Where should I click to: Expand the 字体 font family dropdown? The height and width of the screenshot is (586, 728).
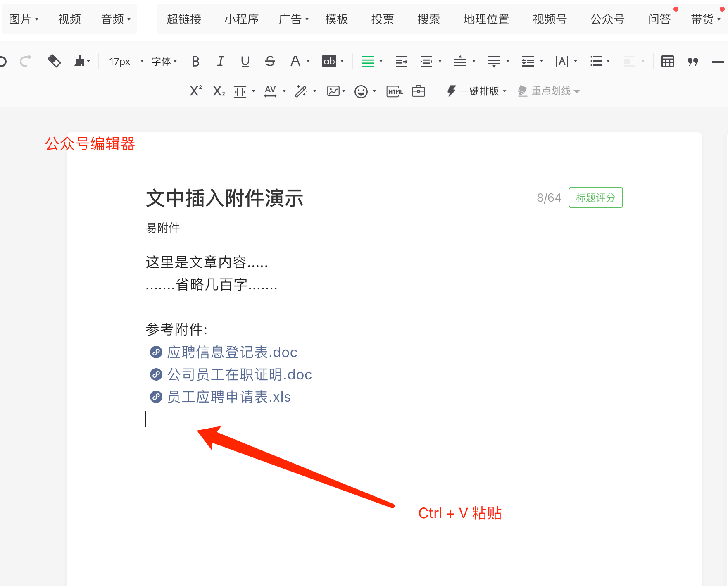point(164,62)
